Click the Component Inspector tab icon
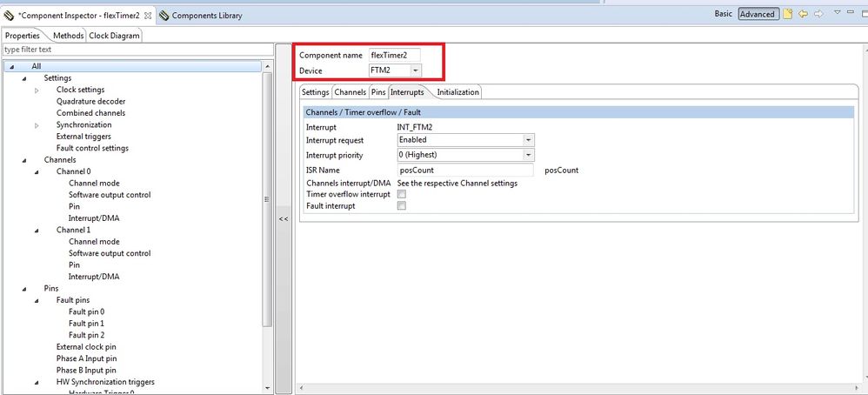868x395 pixels. pos(9,15)
